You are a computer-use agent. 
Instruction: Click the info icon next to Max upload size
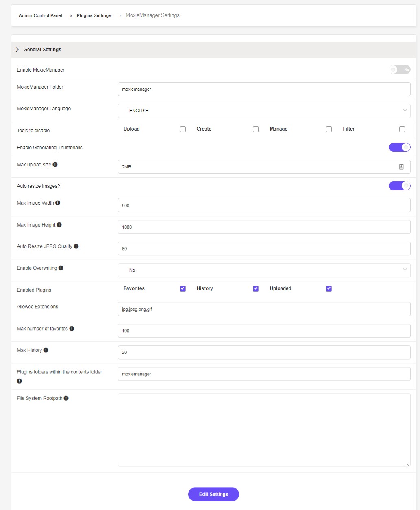(55, 165)
